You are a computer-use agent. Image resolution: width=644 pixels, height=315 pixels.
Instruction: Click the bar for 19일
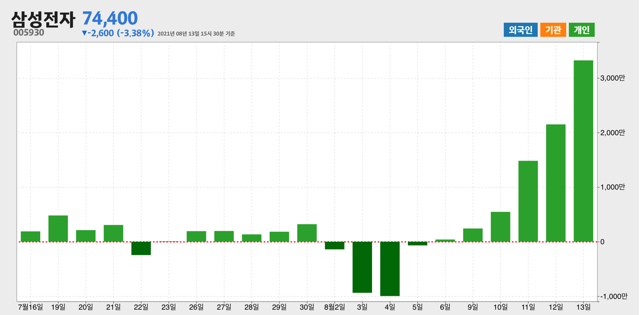point(58,228)
